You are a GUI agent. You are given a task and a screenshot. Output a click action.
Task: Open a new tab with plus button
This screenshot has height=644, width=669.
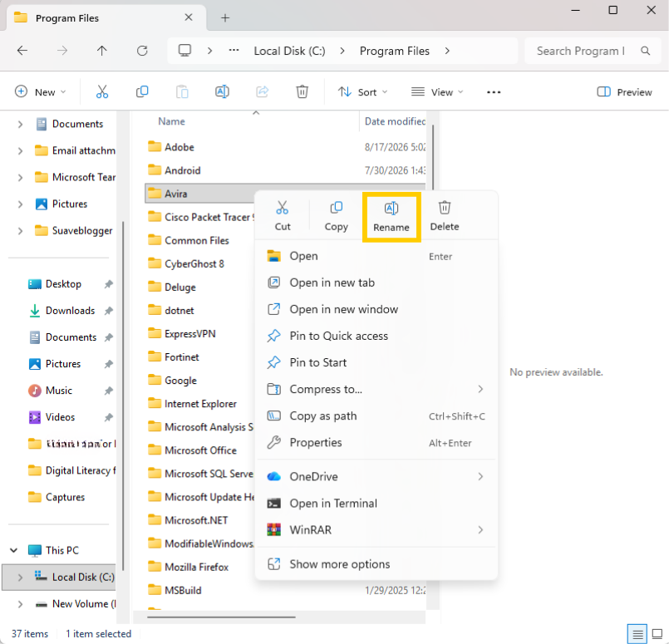pos(225,18)
